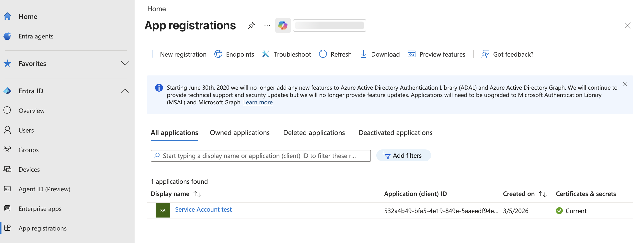
Task: Open the Copilot icon near the title
Action: (283, 25)
